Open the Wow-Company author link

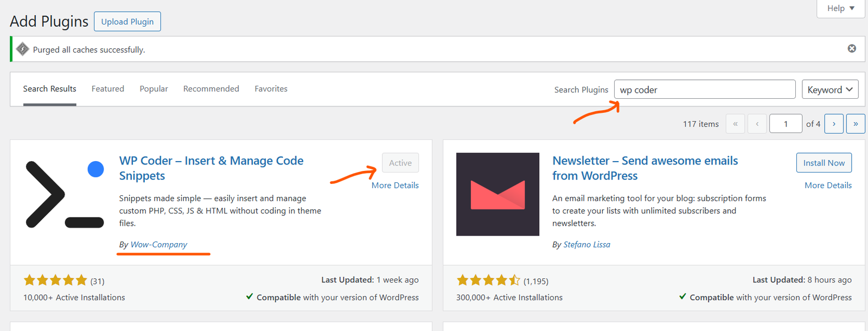(159, 245)
